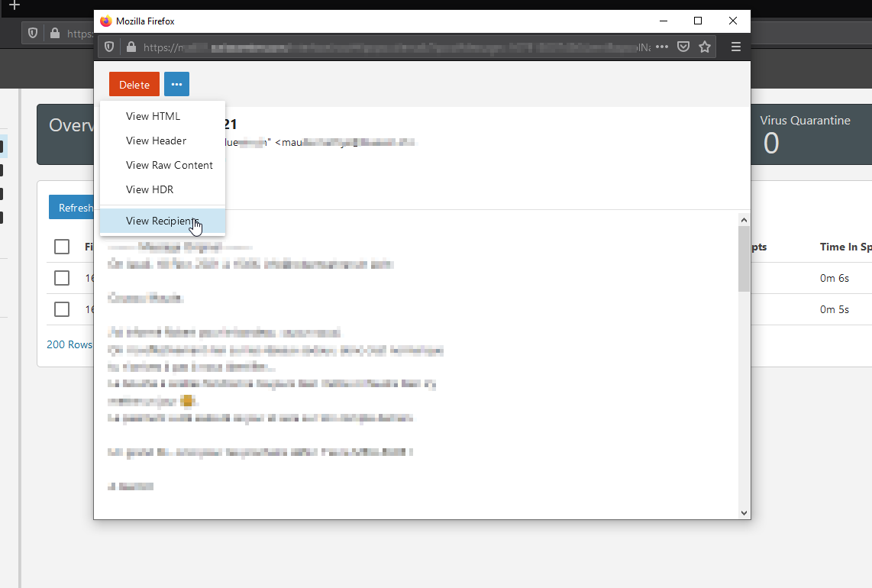The image size is (872, 588).
Task: Click the padlock site security icon in popup
Action: [x=131, y=47]
